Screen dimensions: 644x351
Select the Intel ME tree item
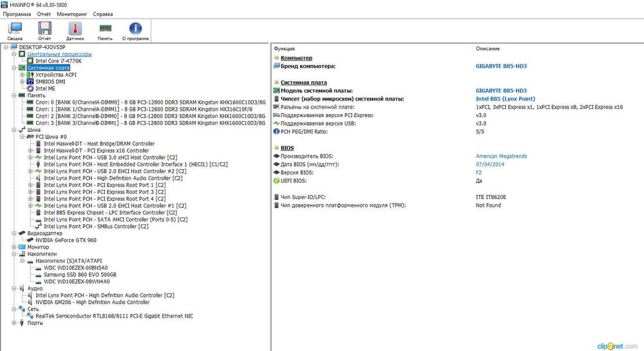click(45, 89)
